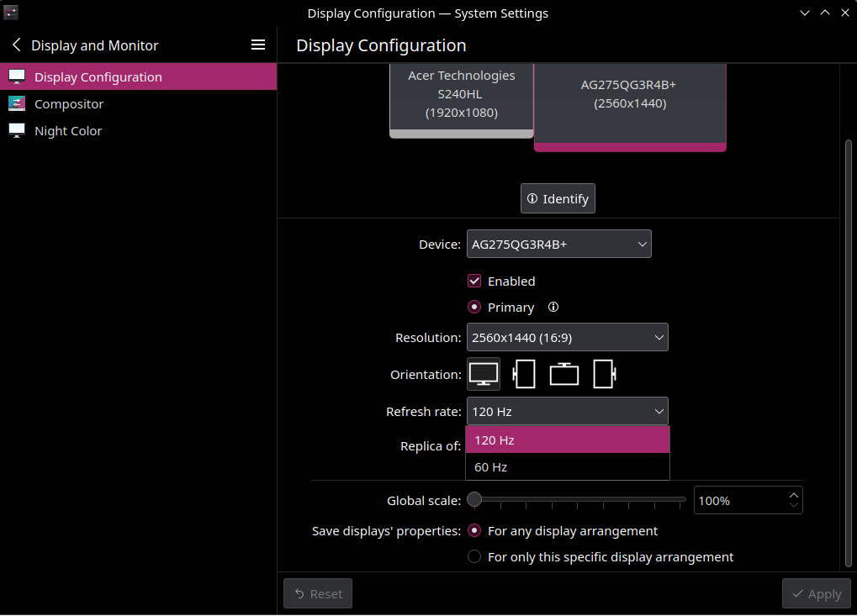Viewport: 857px width, 616px height.
Task: Pick the upside-down orientation icon
Action: [x=564, y=374]
